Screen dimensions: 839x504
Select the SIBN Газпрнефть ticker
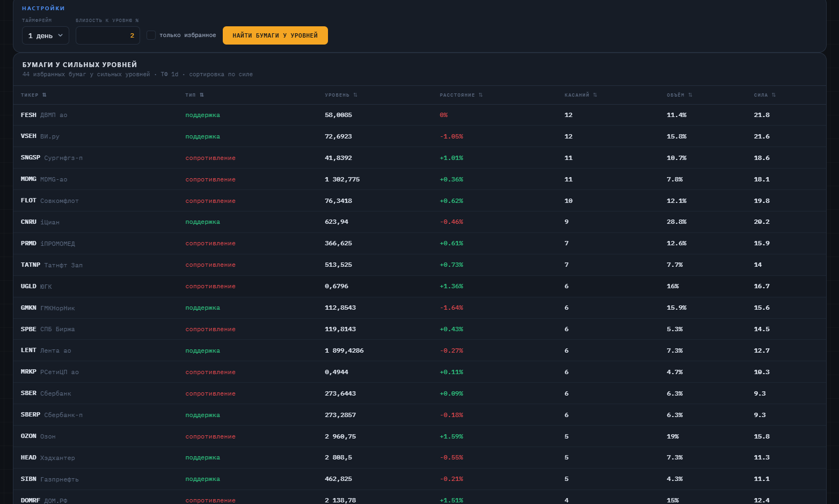coord(50,479)
